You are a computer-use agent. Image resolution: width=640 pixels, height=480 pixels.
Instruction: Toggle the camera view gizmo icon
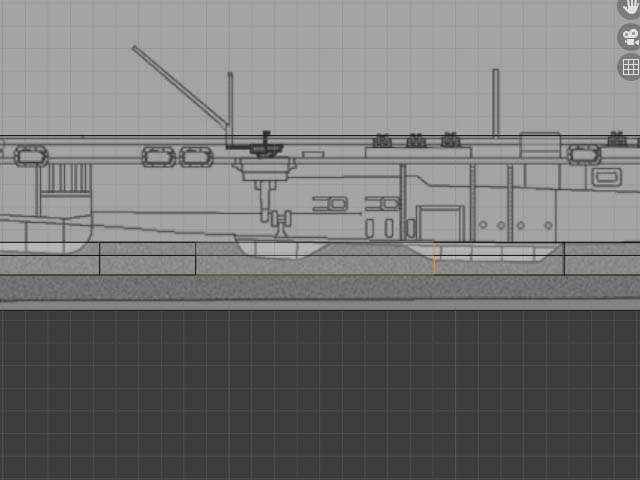point(630,37)
